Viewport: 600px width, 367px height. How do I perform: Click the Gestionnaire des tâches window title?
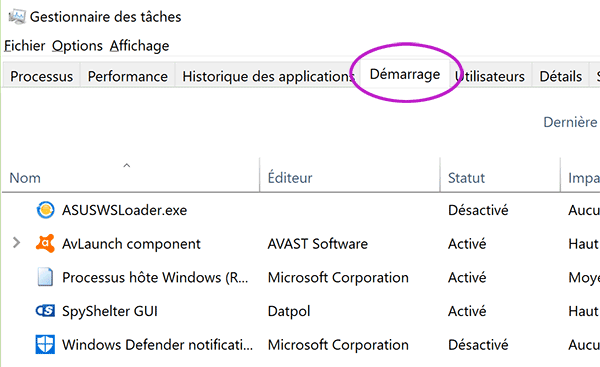pos(106,17)
